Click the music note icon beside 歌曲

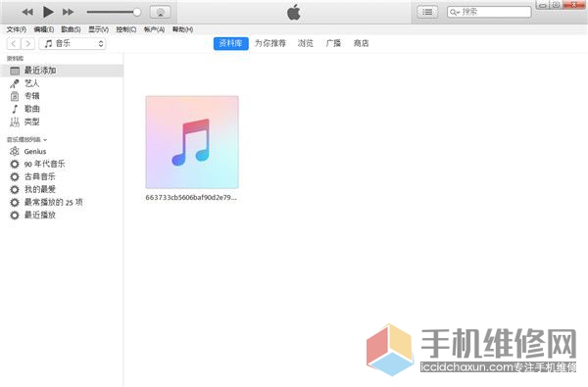pyautogui.click(x=15, y=109)
